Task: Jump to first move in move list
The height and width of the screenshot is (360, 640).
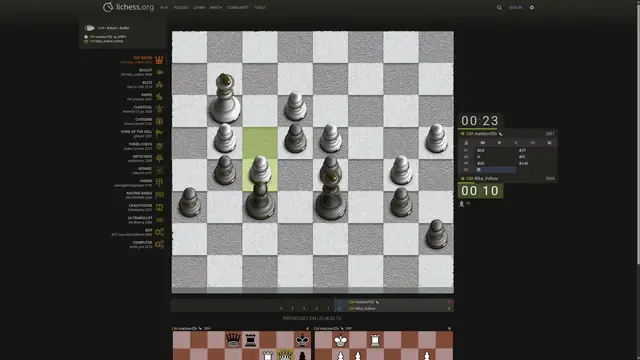Action: click(x=483, y=143)
